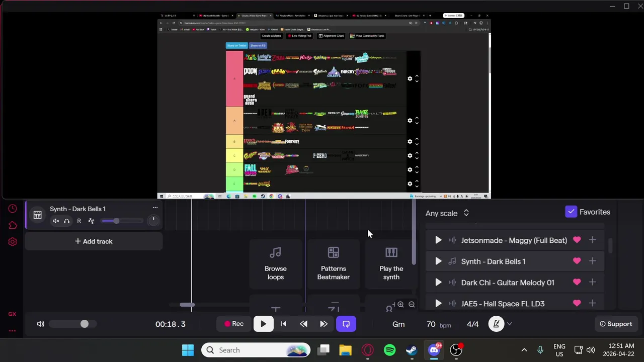Screen dimensions: 644x362
Task: Open File Explorer from the taskbar
Action: click(x=345, y=350)
